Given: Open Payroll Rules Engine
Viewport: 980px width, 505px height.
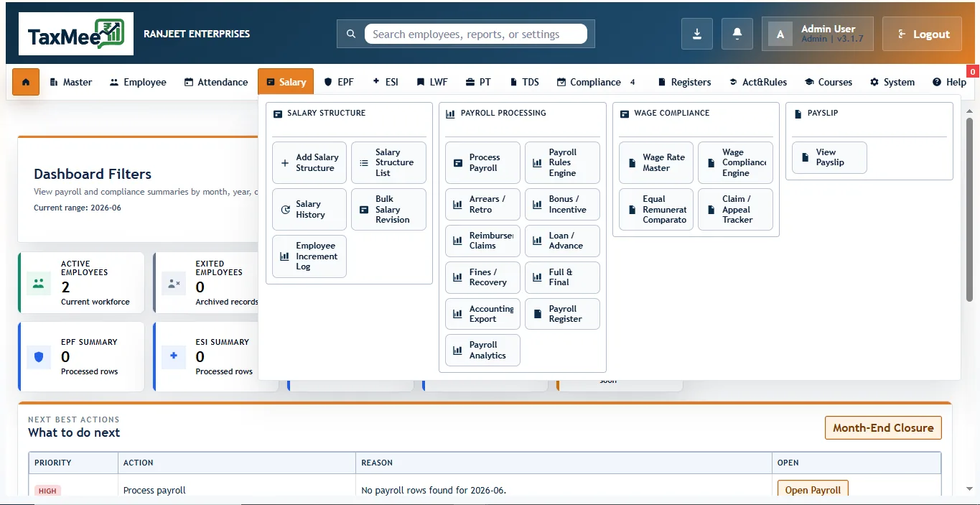Looking at the screenshot, I should click(562, 162).
